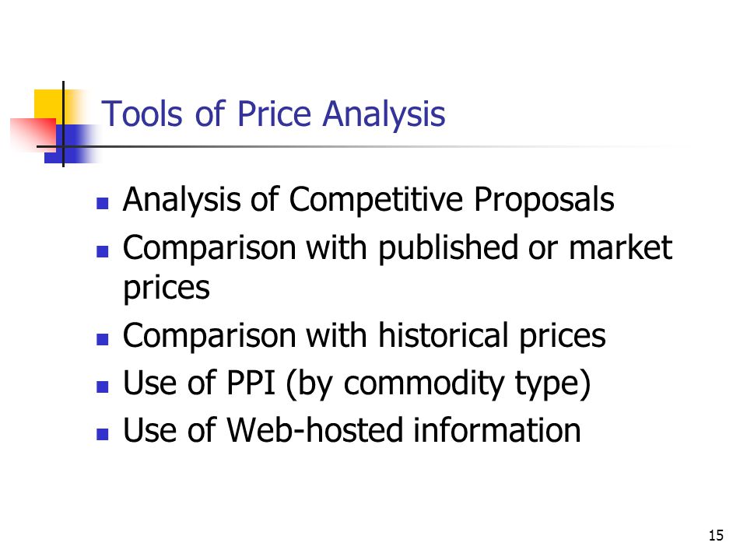Image resolution: width=747 pixels, height=560 pixels.
Task: Click the blue square beneath the title
Action: (x=72, y=145)
